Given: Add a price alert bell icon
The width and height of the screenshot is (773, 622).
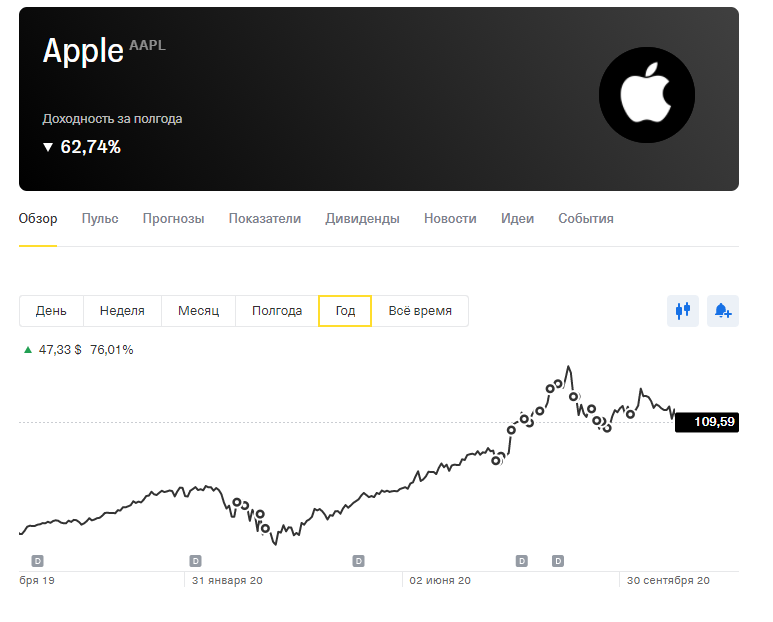Looking at the screenshot, I should click(723, 311).
